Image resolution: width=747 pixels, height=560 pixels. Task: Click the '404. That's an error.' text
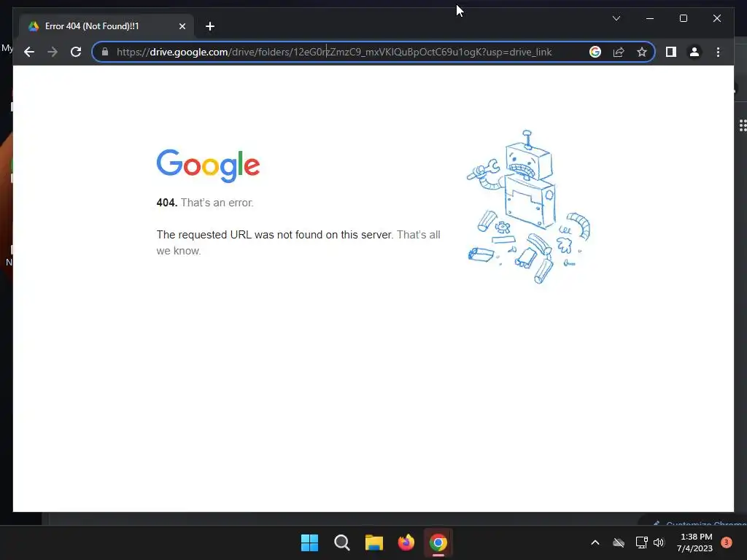[205, 203]
